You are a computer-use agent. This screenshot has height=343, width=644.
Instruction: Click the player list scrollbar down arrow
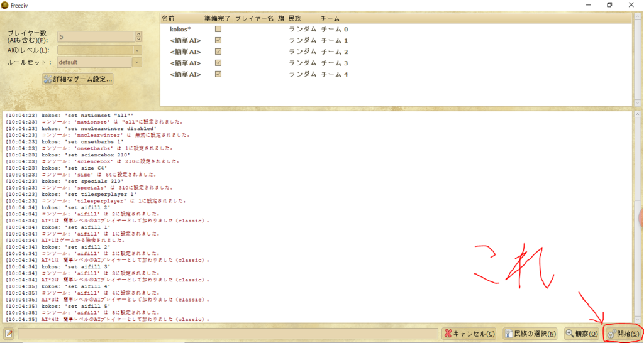pos(637,102)
